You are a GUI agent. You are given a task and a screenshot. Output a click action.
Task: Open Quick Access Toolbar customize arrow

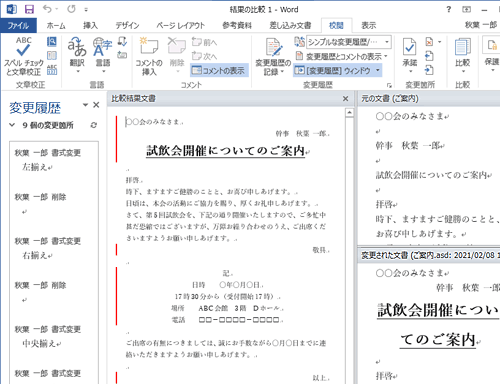point(86,10)
